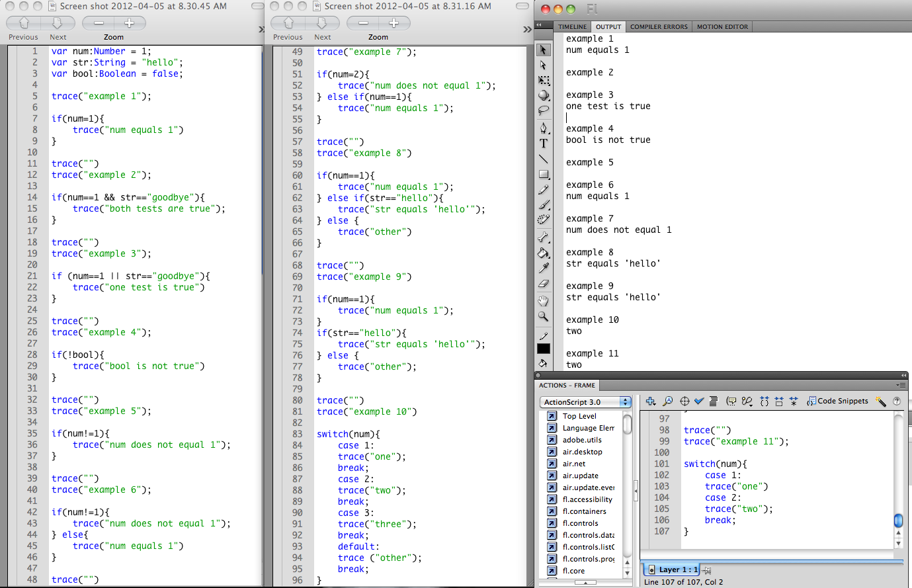Select the Lasso tool
The width and height of the screenshot is (912, 588).
[543, 110]
